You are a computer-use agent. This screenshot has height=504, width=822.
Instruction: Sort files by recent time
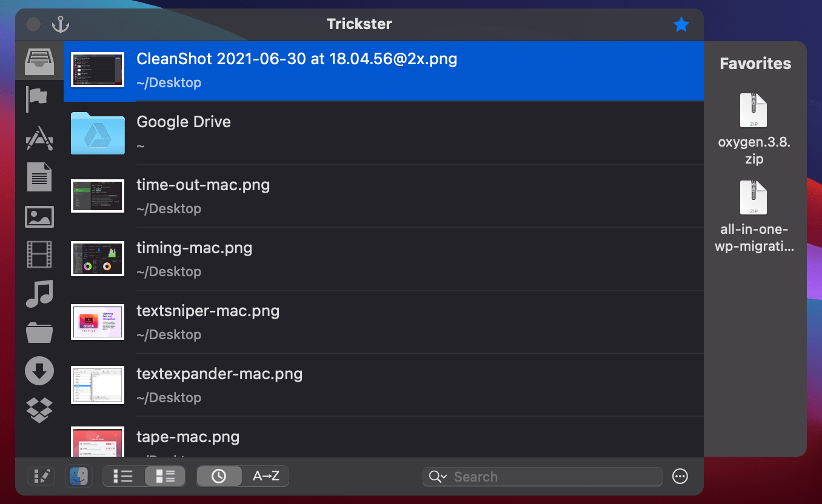pos(219,476)
